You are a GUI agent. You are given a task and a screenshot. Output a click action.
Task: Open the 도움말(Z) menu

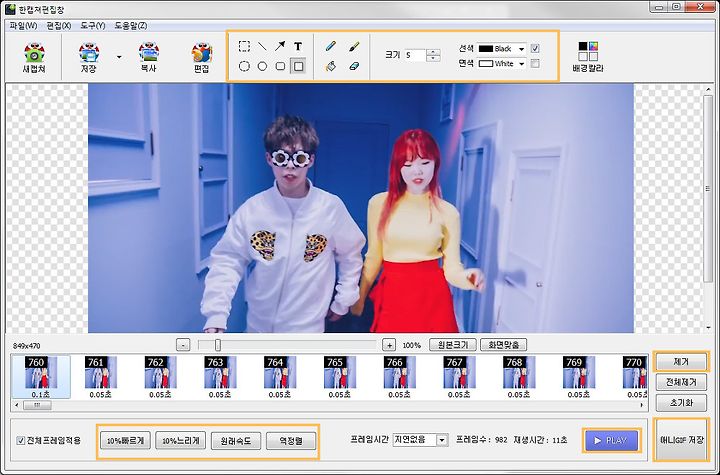click(x=131, y=26)
